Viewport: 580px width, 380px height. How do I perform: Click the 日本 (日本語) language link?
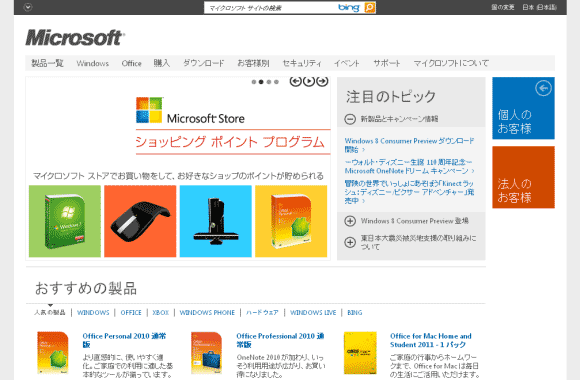click(x=539, y=7)
